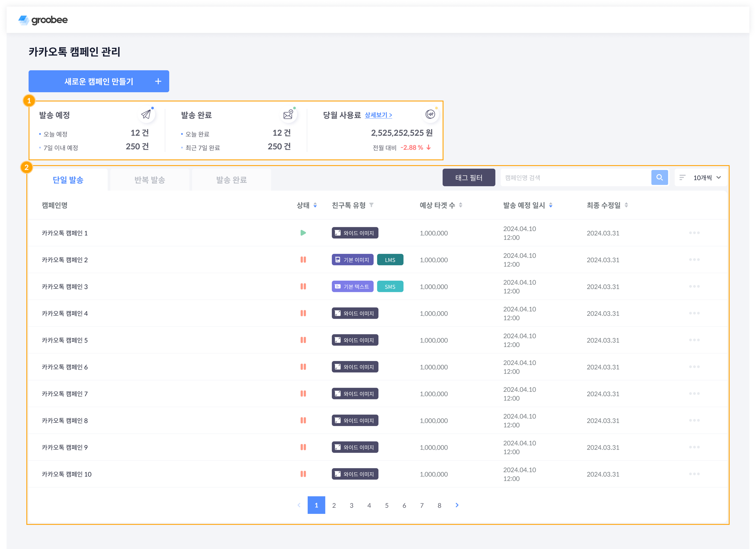Click the blue search magnifier icon
756x549 pixels.
tap(659, 177)
